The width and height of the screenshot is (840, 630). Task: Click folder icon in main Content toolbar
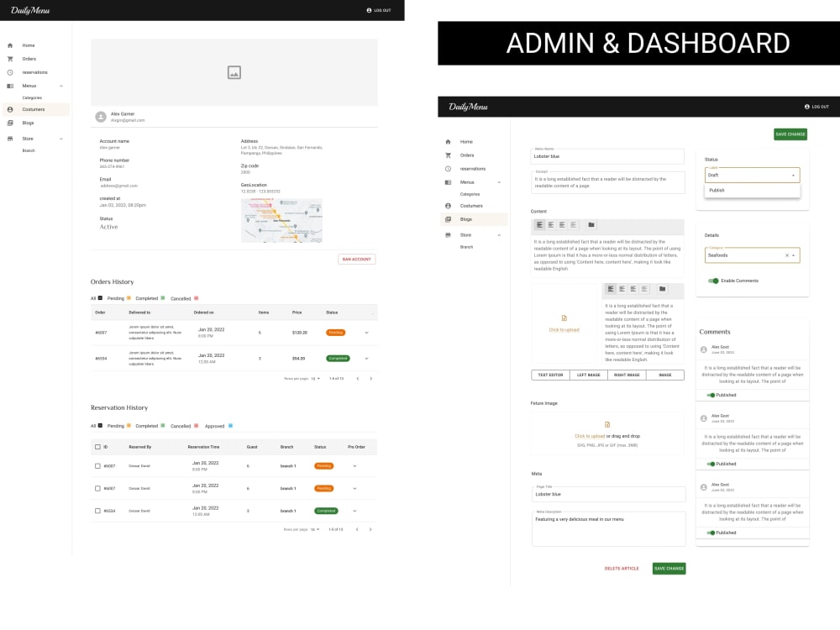591,225
